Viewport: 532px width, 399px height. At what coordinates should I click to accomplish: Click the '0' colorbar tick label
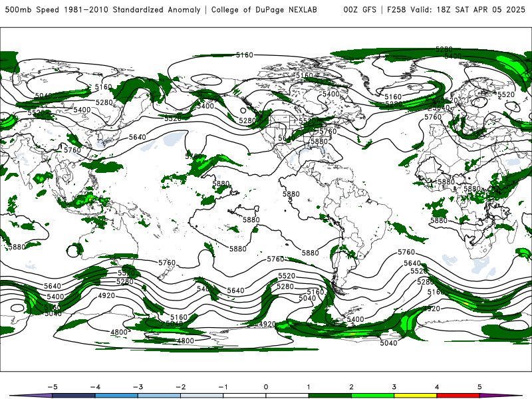(265, 387)
